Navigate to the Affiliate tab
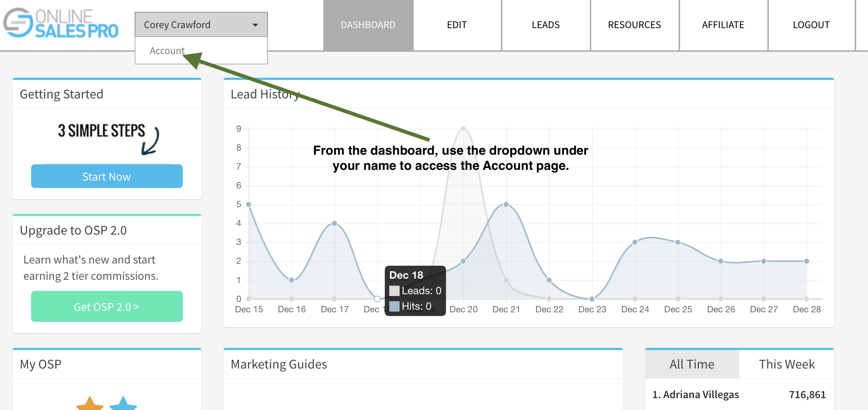Viewport: 868px width, 410px height. (x=723, y=25)
